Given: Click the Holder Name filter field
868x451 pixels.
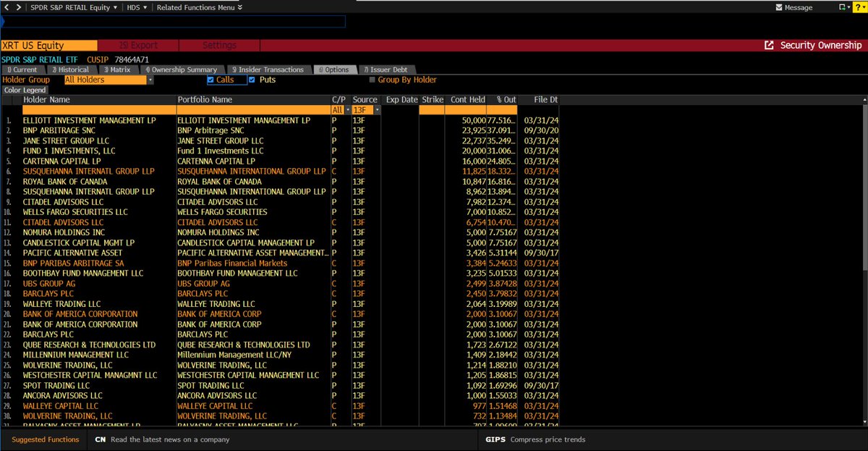Looking at the screenshot, I should point(99,109).
